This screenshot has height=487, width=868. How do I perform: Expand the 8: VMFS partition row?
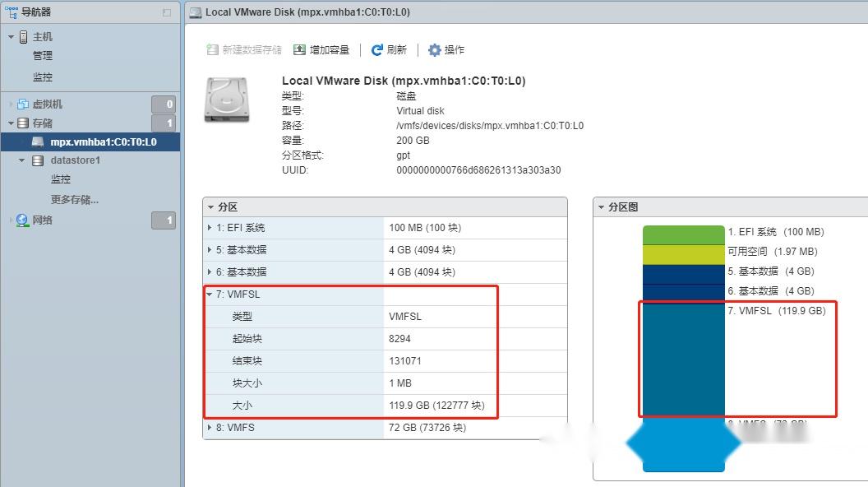click(x=209, y=427)
